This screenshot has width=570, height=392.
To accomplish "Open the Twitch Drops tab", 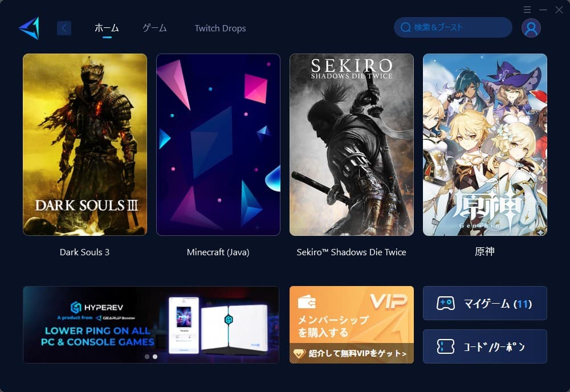I will [x=220, y=28].
